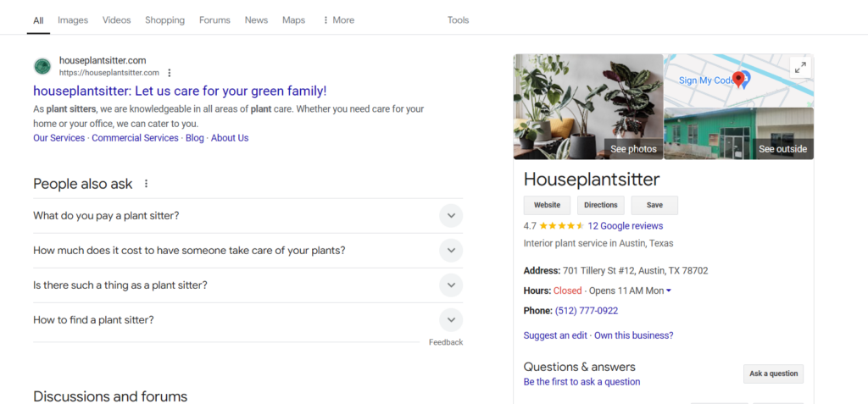Switch to the Forums tab
The height and width of the screenshot is (404, 868).
[214, 20]
